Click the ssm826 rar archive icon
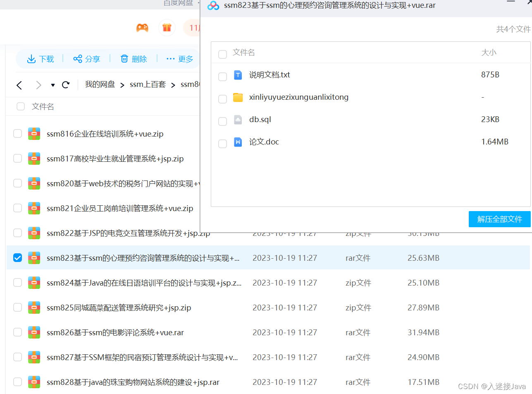532x394 pixels. [x=34, y=332]
